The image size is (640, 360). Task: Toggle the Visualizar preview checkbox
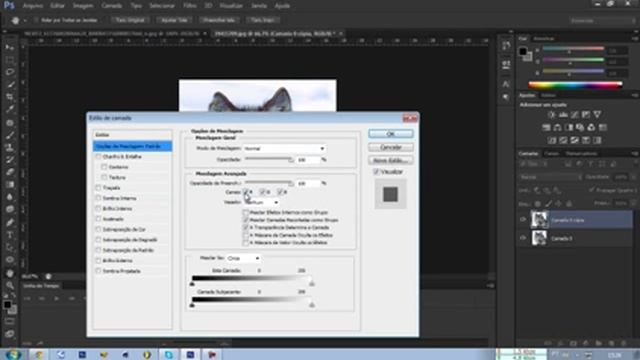click(x=376, y=172)
